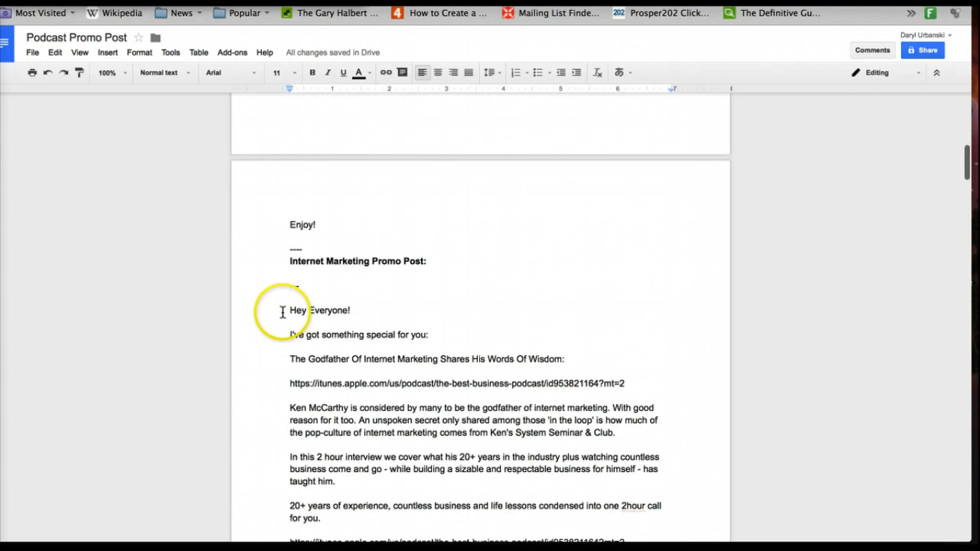Image resolution: width=980 pixels, height=551 pixels.
Task: Set left text alignment
Action: point(423,72)
